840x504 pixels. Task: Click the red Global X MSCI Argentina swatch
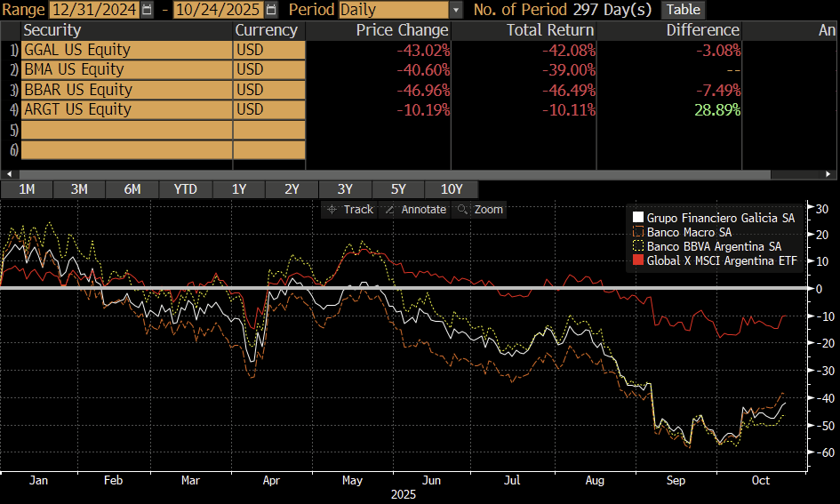[x=637, y=260]
